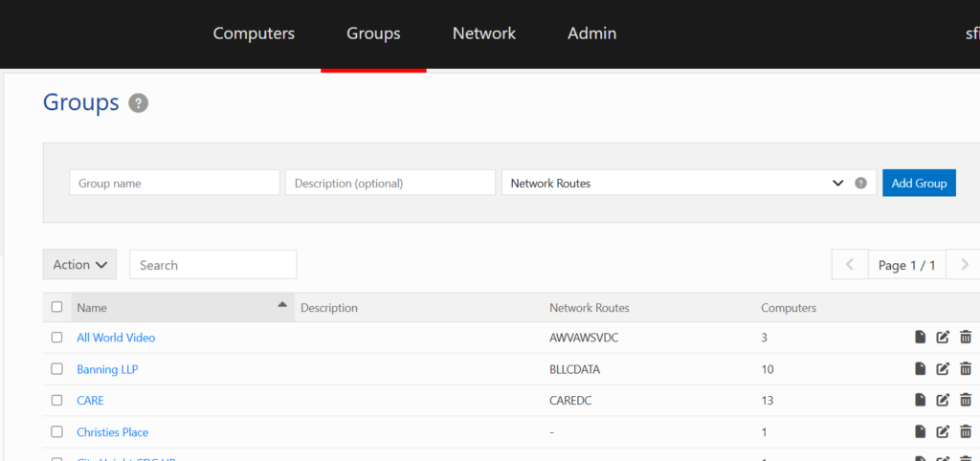This screenshot has width=980, height=461.
Task: Click the edit icon for Banning LLP
Action: click(x=943, y=369)
